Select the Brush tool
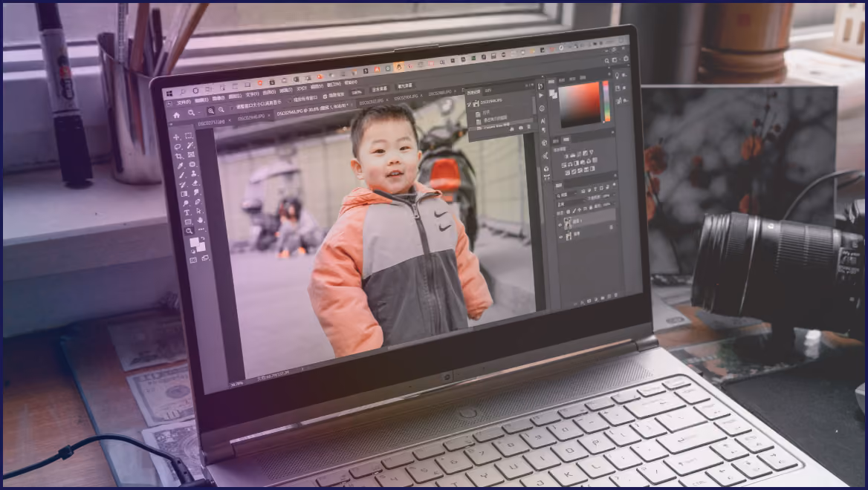Image resolution: width=868 pixels, height=490 pixels. click(181, 174)
